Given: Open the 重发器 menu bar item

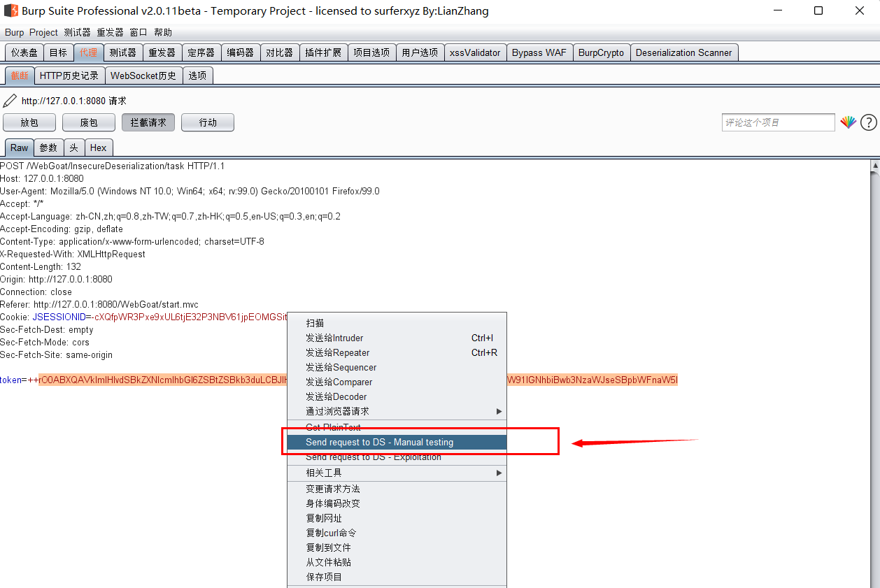Looking at the screenshot, I should click(x=110, y=32).
